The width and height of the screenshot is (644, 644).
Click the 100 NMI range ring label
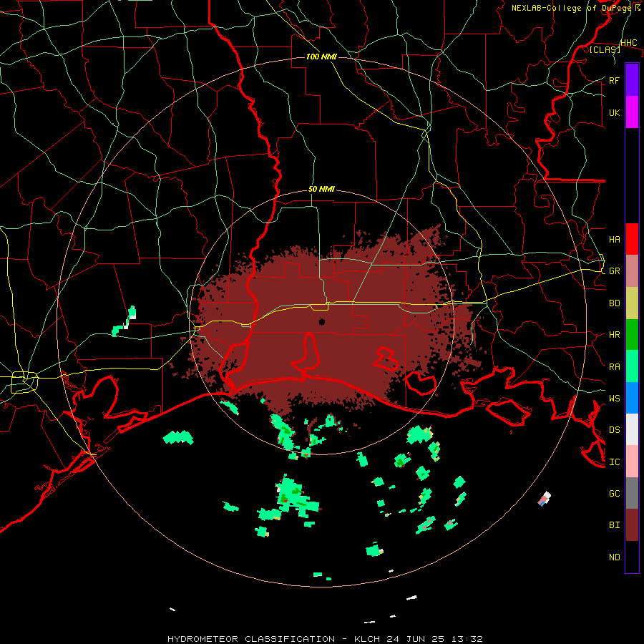tap(321, 57)
